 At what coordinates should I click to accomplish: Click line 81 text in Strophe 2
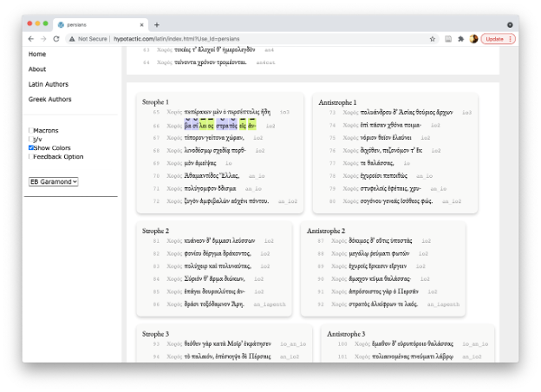[x=219, y=240]
